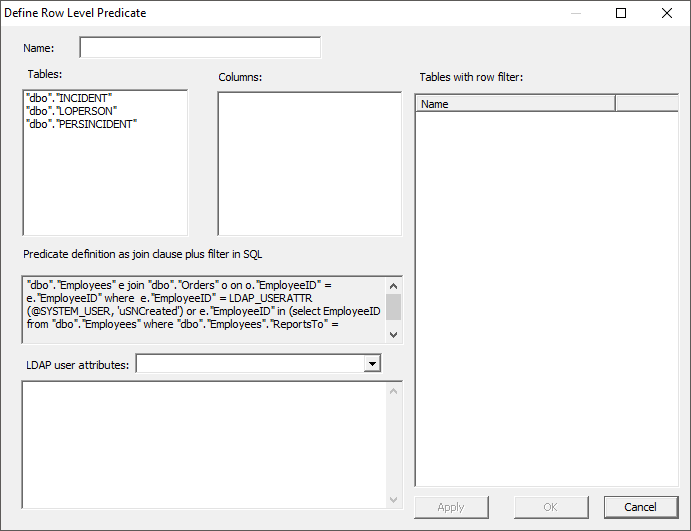Click inside the empty Columns list box

coord(309,163)
